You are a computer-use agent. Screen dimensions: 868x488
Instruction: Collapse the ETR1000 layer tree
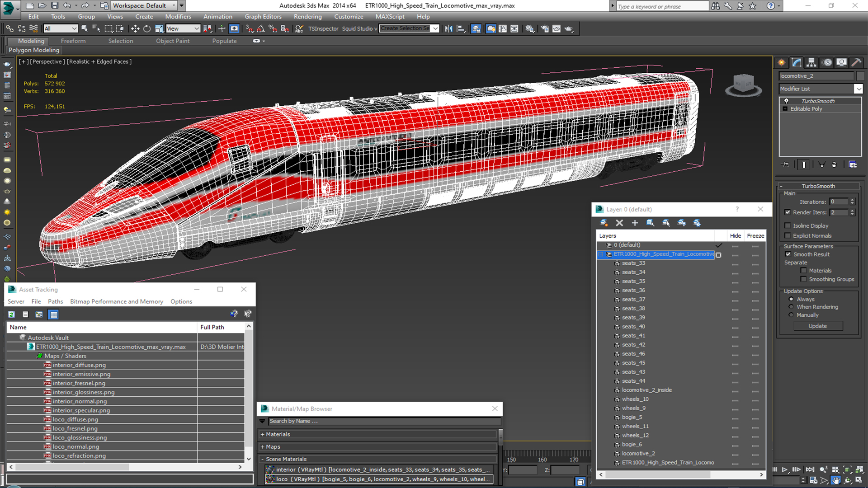(x=601, y=254)
